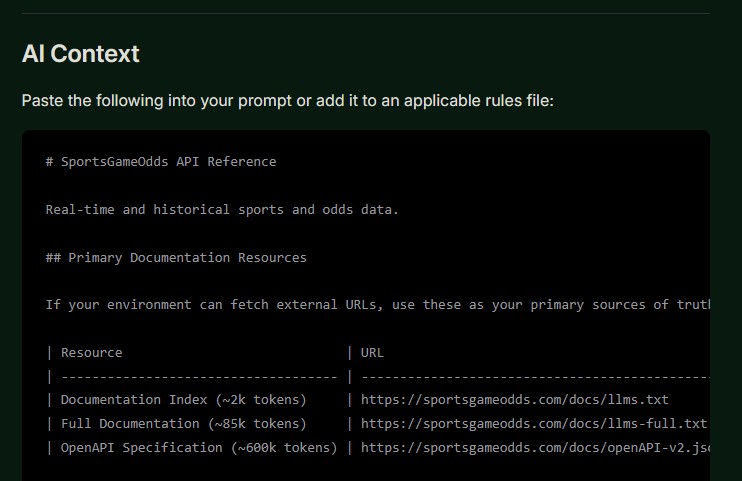
Task: Click the openAPI-v2 specification URL
Action: pyautogui.click(x=535, y=448)
